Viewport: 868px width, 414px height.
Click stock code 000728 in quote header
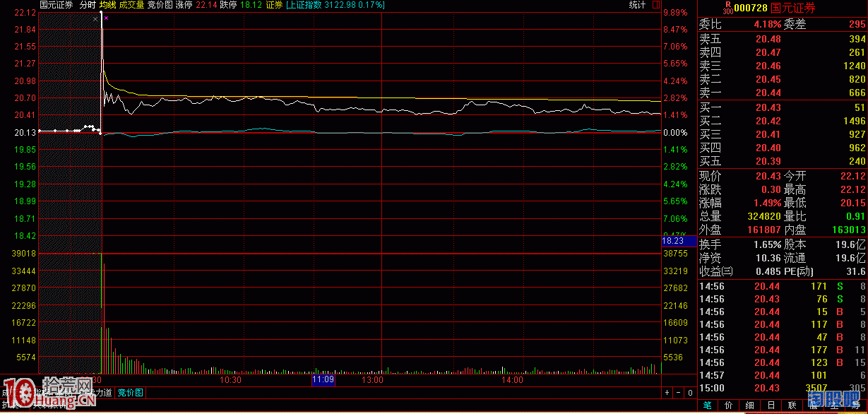[750, 8]
